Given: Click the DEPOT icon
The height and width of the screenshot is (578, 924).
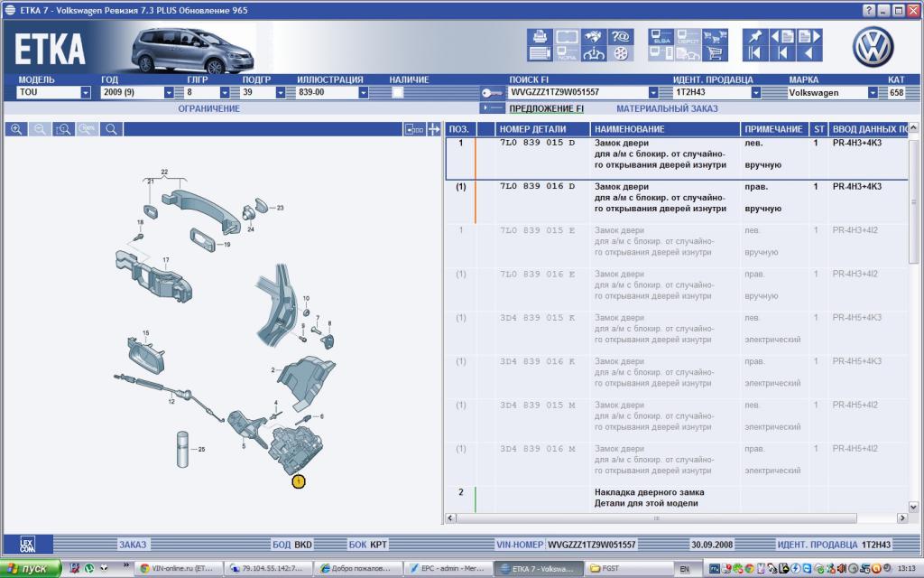Looking at the screenshot, I should (x=688, y=36).
